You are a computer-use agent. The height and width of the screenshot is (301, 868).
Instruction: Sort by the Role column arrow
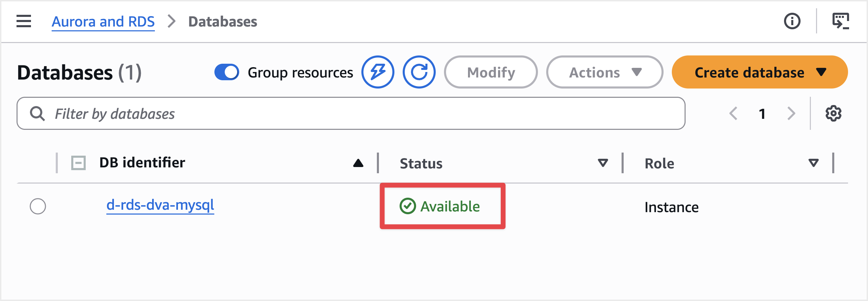click(813, 163)
